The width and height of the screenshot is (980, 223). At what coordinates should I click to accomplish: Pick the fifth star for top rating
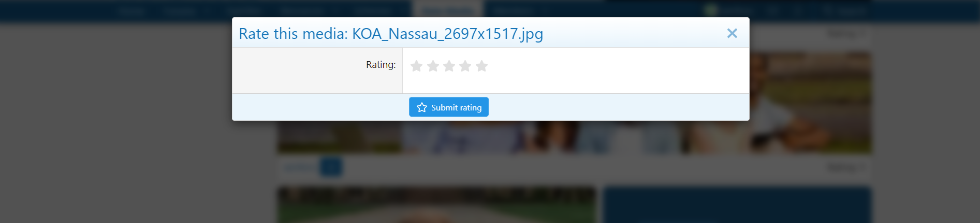(x=482, y=66)
